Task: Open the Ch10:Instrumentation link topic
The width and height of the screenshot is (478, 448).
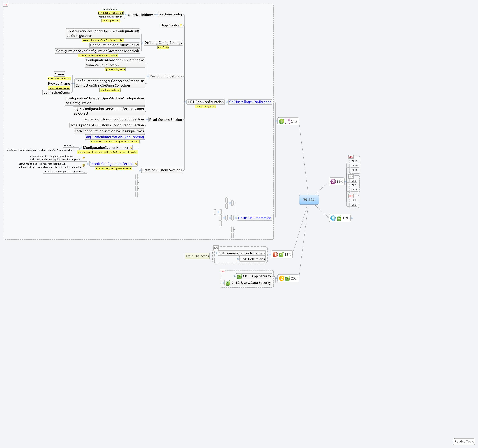Action: coord(255,218)
